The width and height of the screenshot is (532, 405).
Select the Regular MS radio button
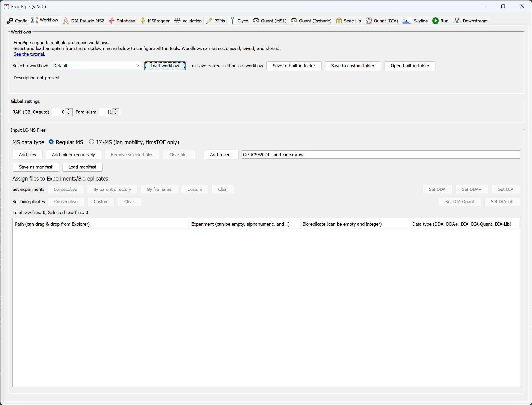[x=51, y=142]
